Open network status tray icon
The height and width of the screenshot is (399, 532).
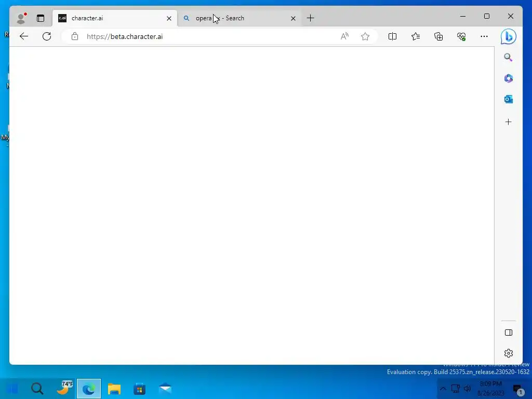click(x=455, y=389)
